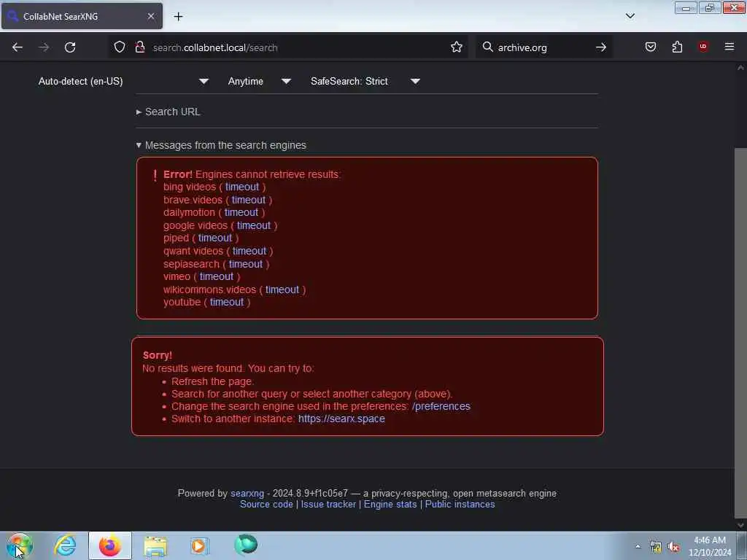The image size is (747, 560).
Task: Open the green round taskbar application
Action: pyautogui.click(x=246, y=545)
